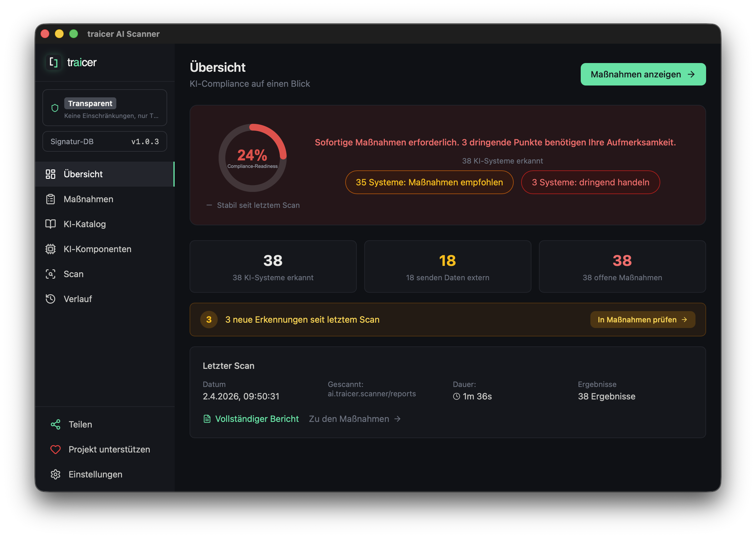Click the yellow circle badge showing 3

(209, 320)
